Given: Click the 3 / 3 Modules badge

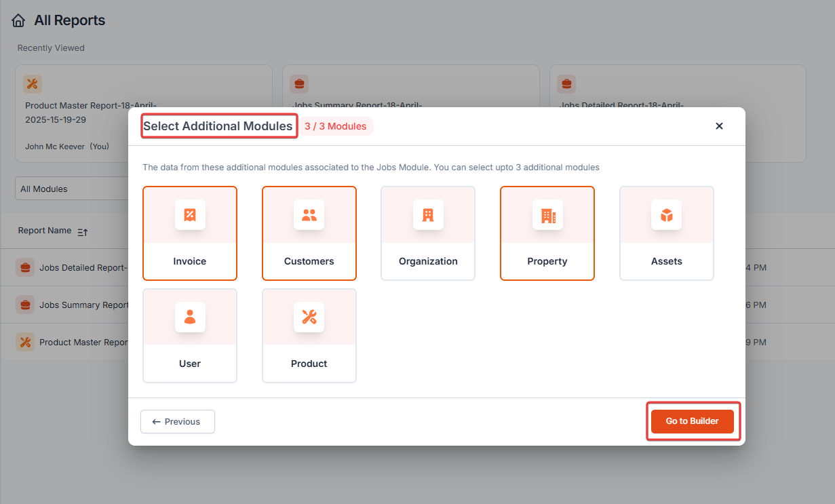Looking at the screenshot, I should click(x=336, y=126).
